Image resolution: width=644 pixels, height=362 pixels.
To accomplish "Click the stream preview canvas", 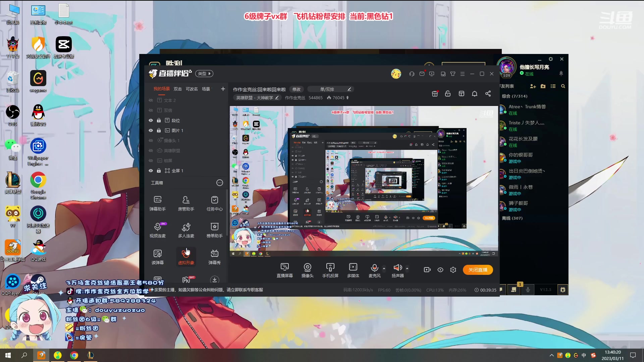I will [364, 181].
